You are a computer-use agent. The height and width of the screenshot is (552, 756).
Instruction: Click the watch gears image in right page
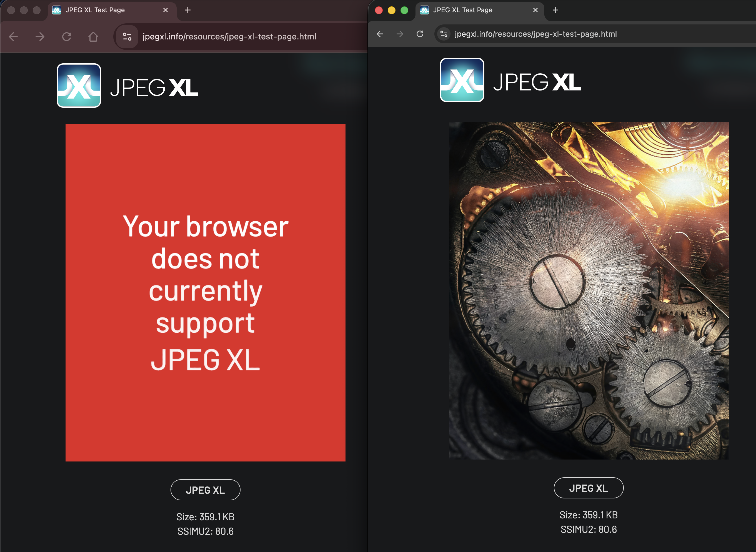(589, 290)
